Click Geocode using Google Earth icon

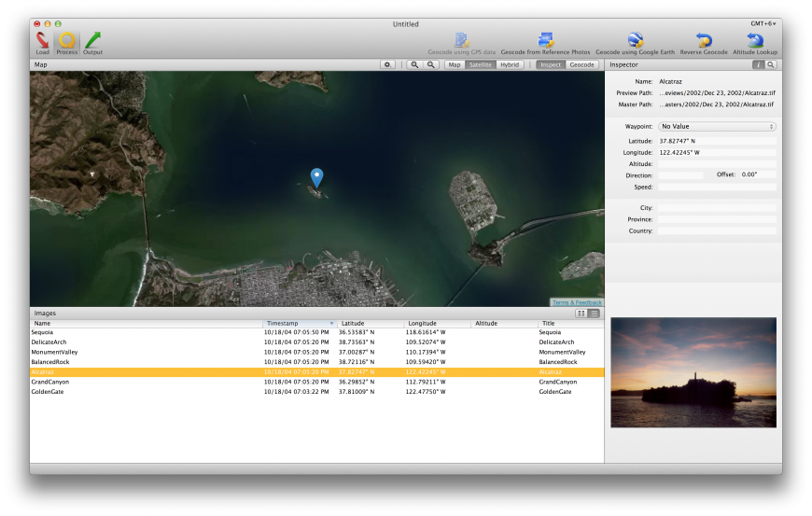tap(636, 41)
